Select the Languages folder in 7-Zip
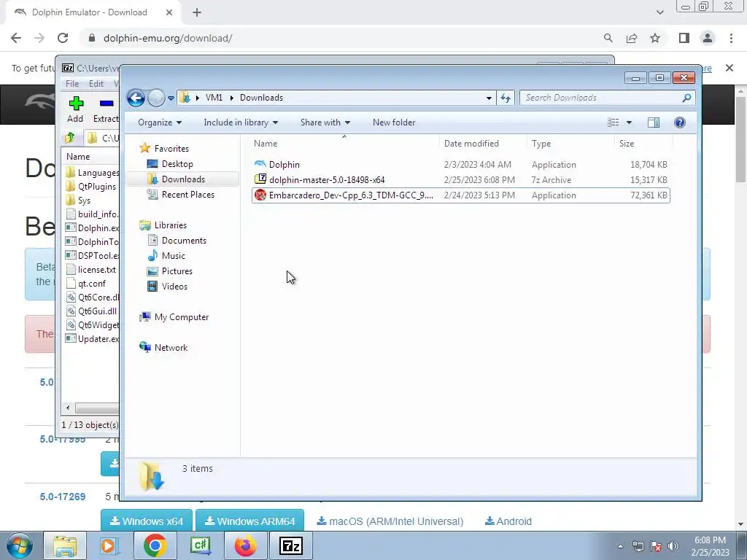This screenshot has height=560, width=747. [x=93, y=172]
